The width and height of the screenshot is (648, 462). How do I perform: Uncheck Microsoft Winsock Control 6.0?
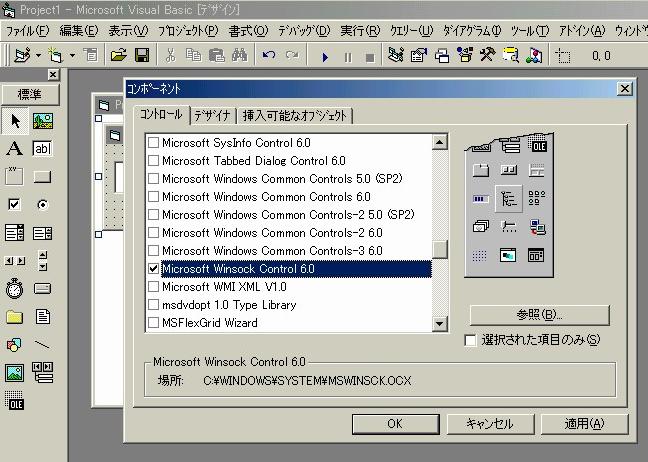(x=153, y=269)
